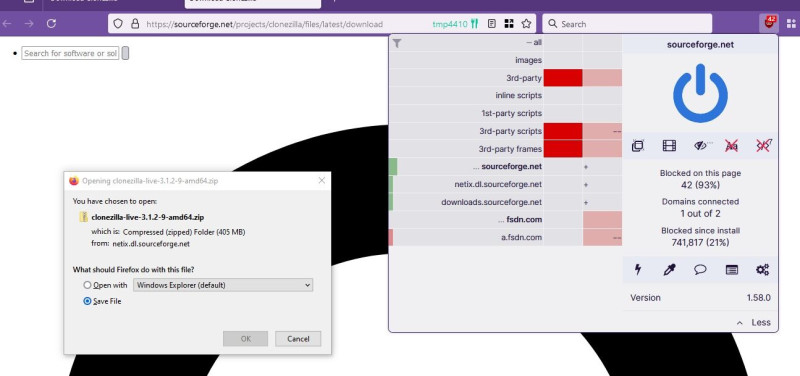Click the 'Blocked on this page' statistic text
The width and height of the screenshot is (800, 376).
point(700,173)
